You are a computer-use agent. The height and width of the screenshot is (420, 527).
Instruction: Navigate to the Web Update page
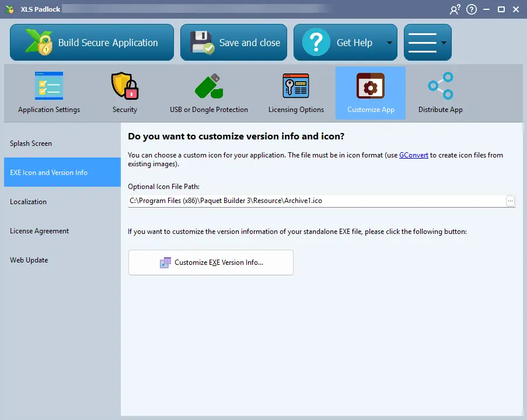coord(29,260)
